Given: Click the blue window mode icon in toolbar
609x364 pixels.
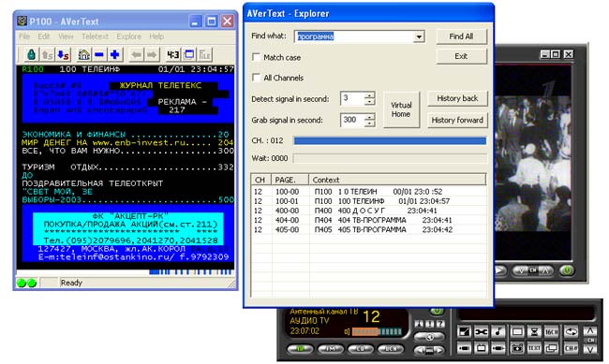Looking at the screenshot, I should 189,54.
